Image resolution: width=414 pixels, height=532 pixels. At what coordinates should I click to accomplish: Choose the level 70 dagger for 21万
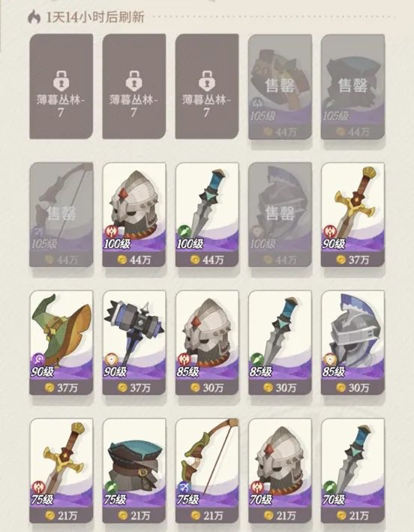click(x=352, y=470)
